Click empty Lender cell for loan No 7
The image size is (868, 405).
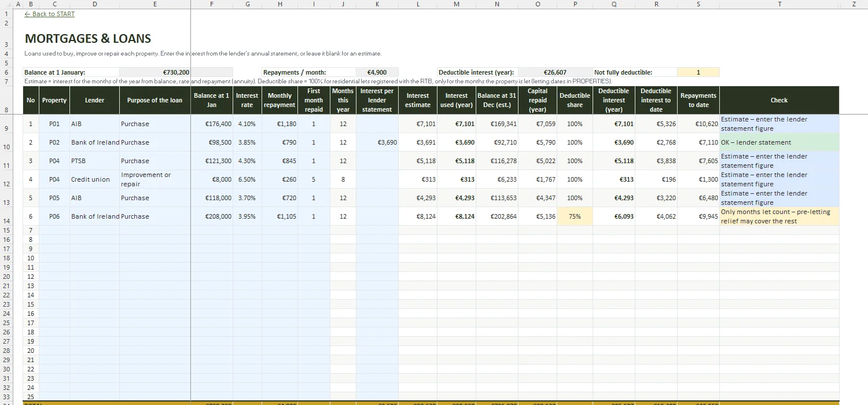94,230
